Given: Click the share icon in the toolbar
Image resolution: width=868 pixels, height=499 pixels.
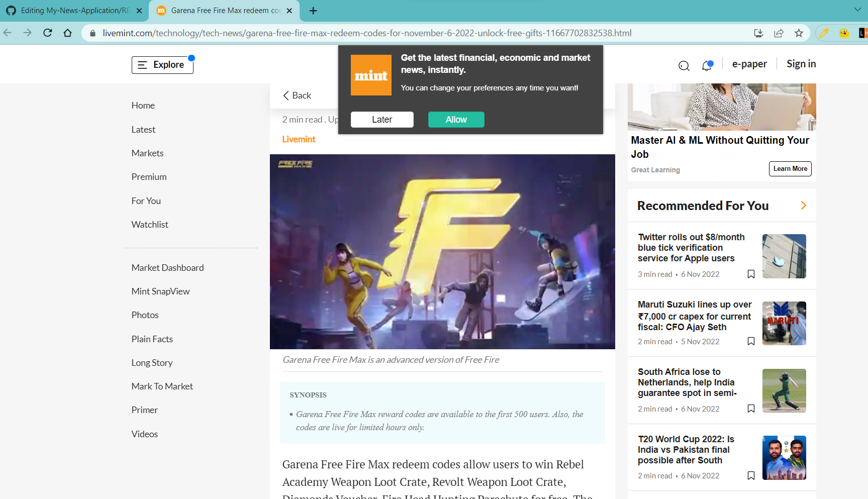Looking at the screenshot, I should [x=779, y=33].
